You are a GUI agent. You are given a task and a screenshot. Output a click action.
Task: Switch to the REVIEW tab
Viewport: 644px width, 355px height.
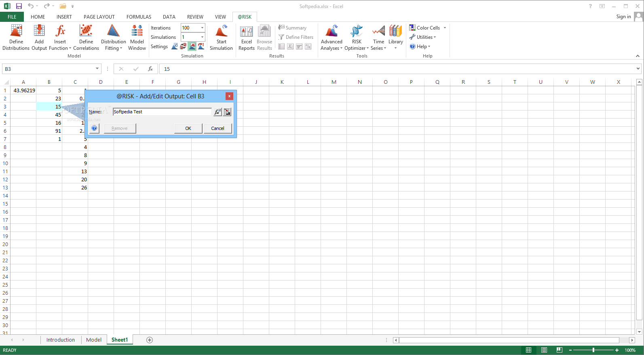(195, 17)
